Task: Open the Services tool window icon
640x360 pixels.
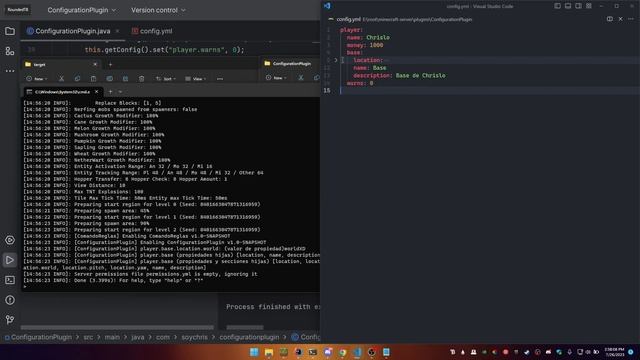Action: pos(10,240)
